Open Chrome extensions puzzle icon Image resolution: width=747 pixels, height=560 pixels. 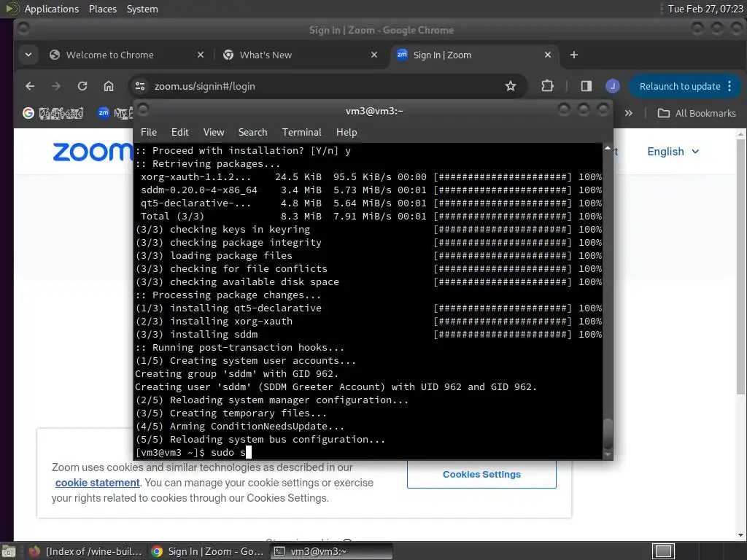click(547, 86)
